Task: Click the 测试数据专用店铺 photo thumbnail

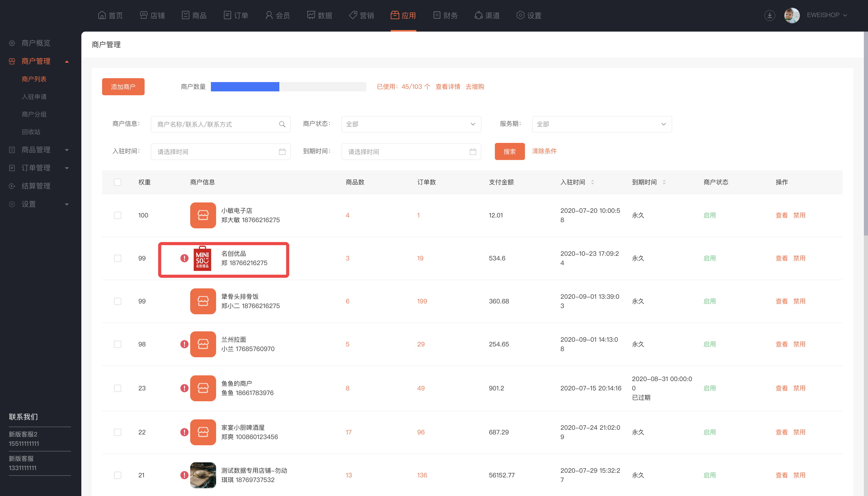Action: click(x=203, y=475)
